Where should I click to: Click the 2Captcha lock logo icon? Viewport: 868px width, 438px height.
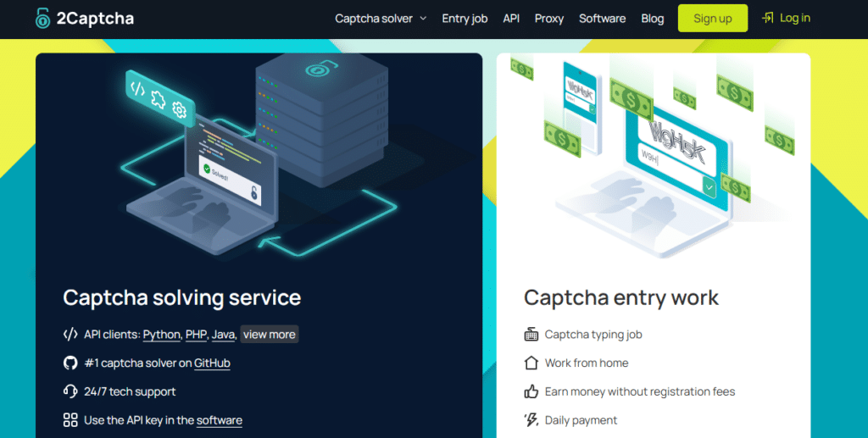tap(42, 19)
